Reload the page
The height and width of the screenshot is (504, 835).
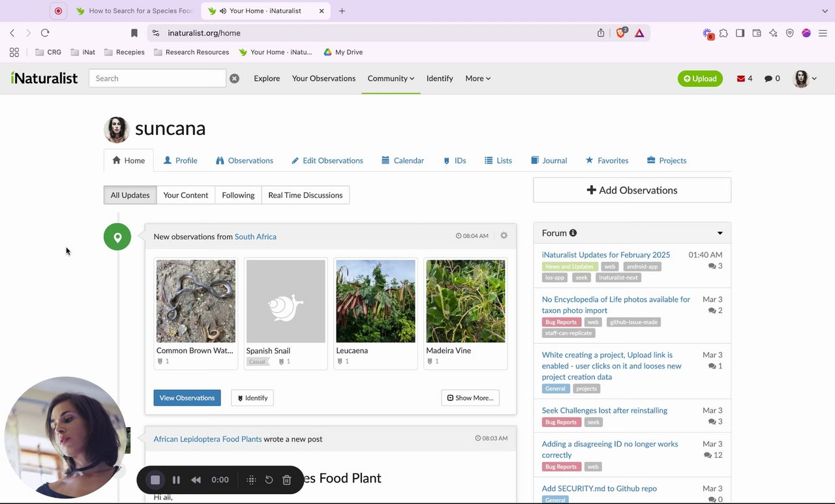click(x=45, y=33)
